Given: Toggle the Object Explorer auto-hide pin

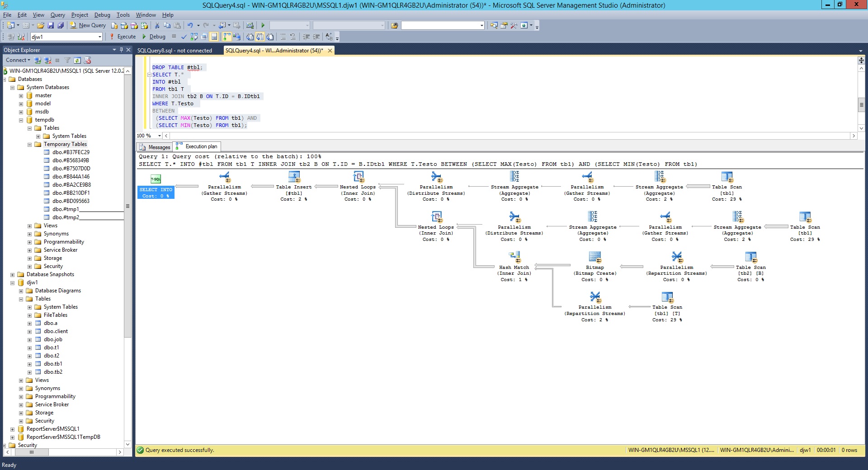Looking at the screenshot, I should tap(121, 50).
